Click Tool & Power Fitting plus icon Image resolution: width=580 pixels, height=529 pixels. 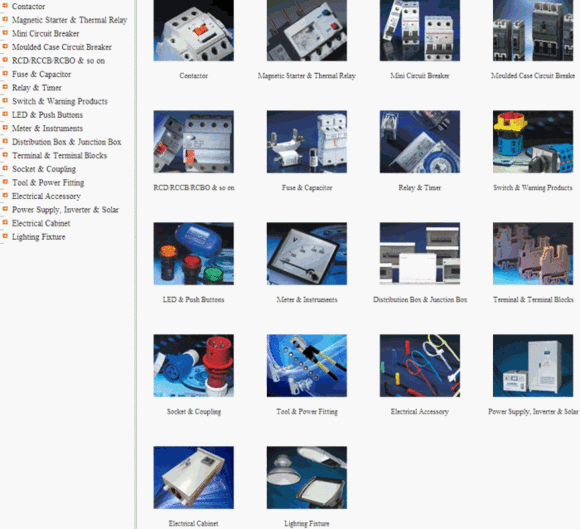click(5, 182)
